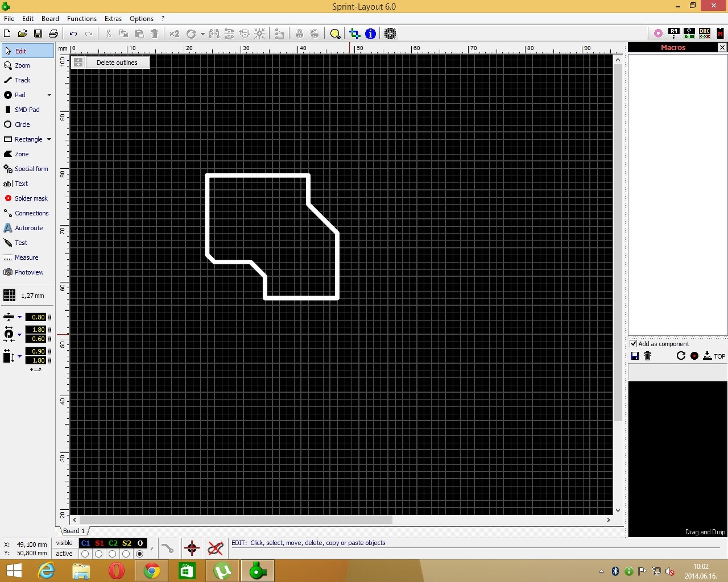
Task: Set O as the active layer
Action: point(140,554)
